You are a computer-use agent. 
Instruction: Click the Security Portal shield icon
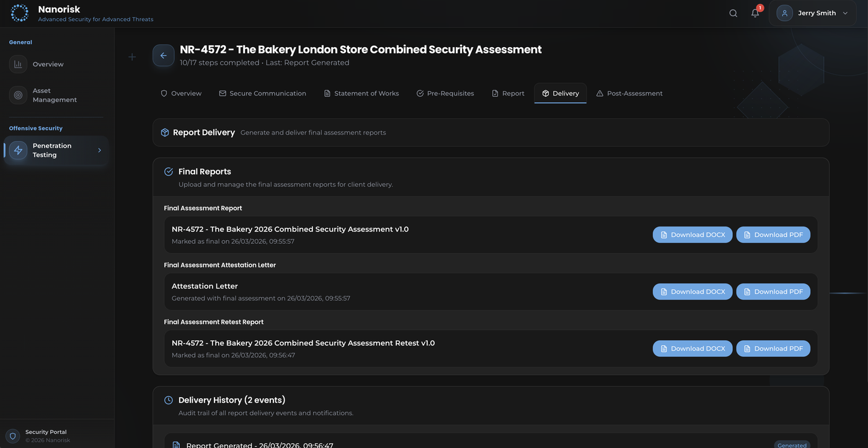[13, 436]
